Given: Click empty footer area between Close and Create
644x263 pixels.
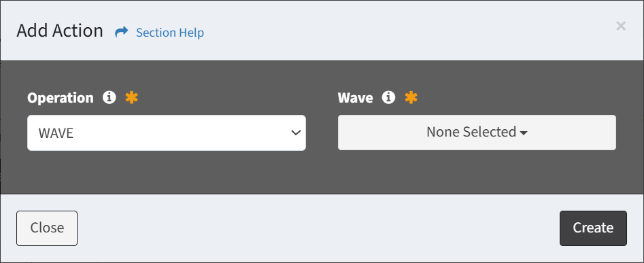Looking at the screenshot, I should coord(318,228).
